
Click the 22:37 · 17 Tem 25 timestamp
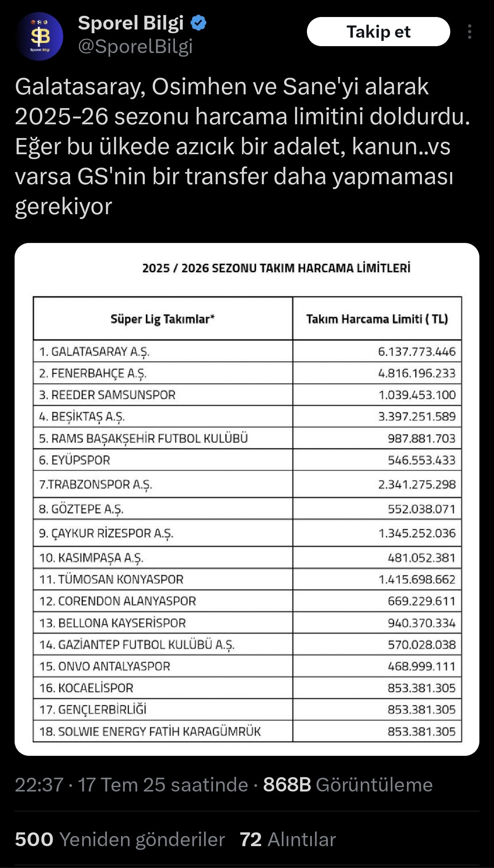[x=131, y=784]
